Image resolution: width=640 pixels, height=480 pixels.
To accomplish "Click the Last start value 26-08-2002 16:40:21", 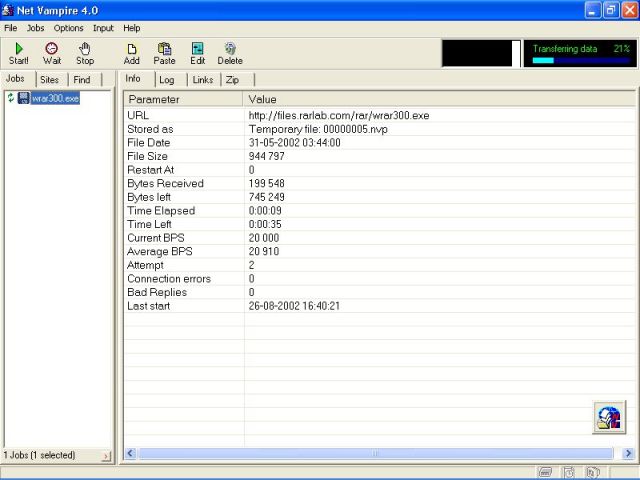I will click(294, 306).
